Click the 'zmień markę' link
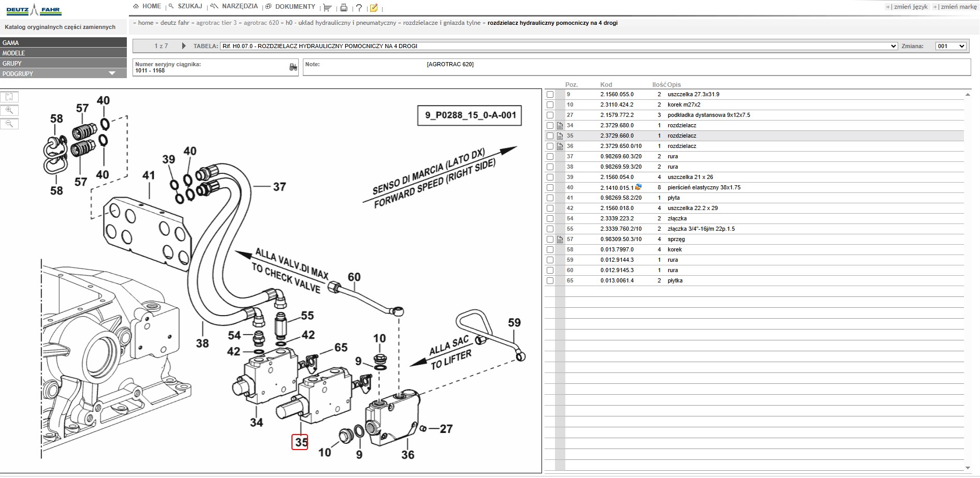 [958, 7]
